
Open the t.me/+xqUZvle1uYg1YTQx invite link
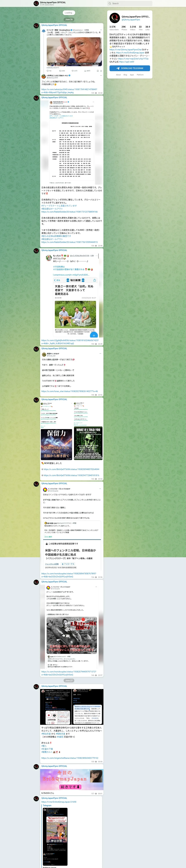pos(133,59)
